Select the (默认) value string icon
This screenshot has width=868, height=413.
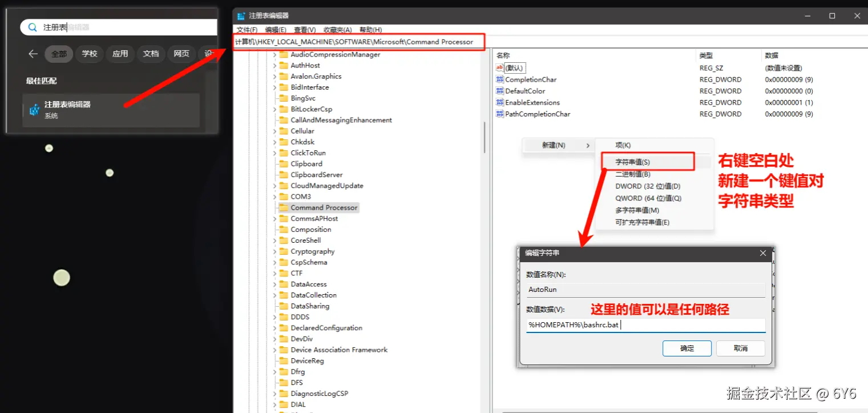500,68
